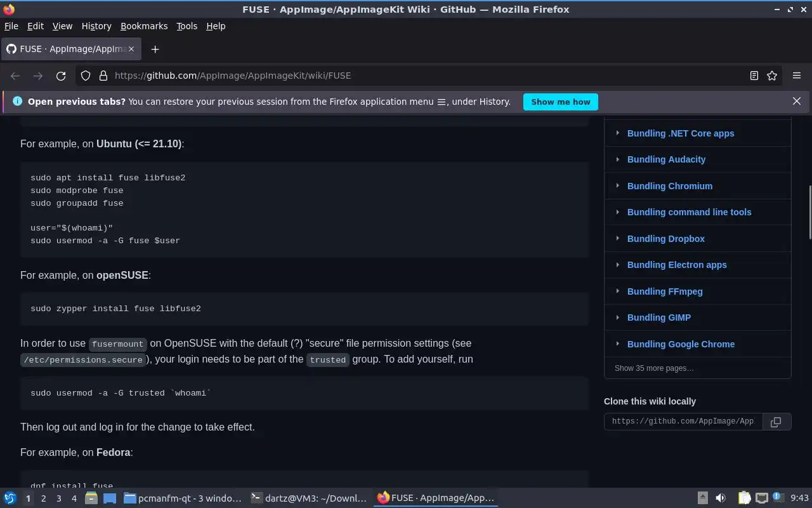Expand the Bundling Audacity page arrow
Screen dimensions: 812x508
pos(617,159)
